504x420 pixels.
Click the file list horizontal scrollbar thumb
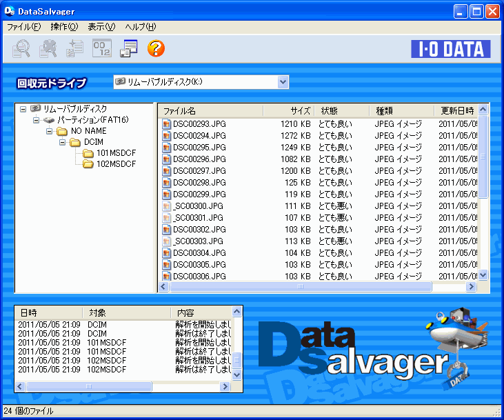pyautogui.click(x=300, y=286)
